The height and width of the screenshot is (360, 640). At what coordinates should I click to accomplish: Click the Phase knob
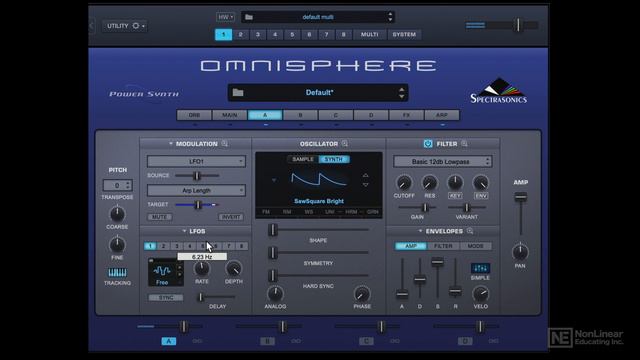(x=362, y=294)
